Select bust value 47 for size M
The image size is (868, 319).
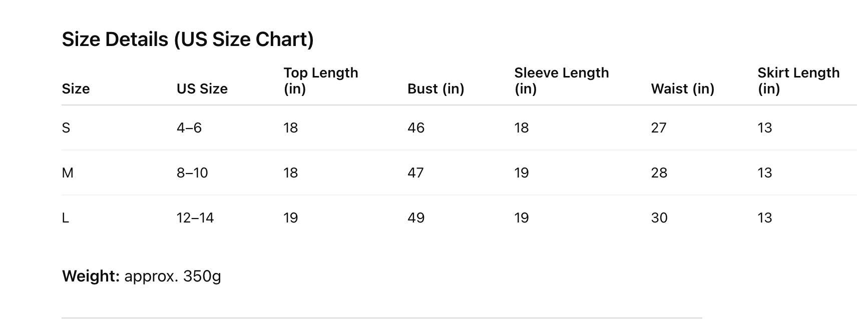pyautogui.click(x=416, y=173)
